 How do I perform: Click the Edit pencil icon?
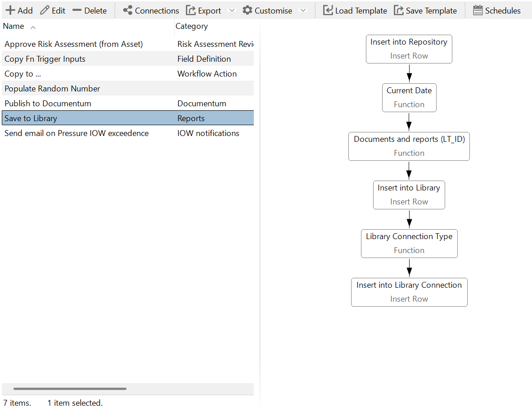coord(45,10)
